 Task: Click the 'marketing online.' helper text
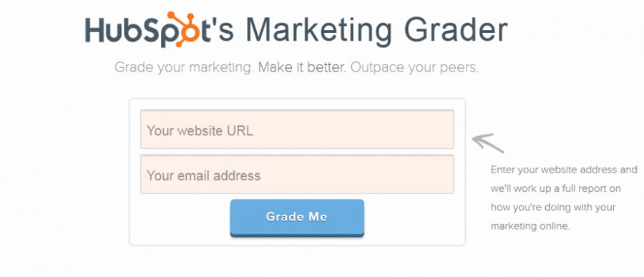[530, 226]
